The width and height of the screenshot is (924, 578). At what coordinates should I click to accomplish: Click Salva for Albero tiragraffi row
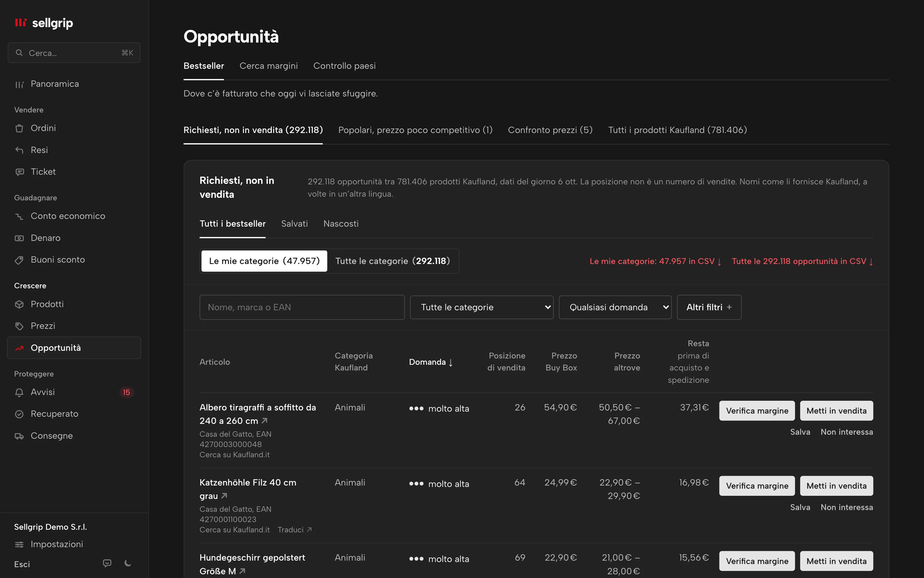(x=800, y=432)
